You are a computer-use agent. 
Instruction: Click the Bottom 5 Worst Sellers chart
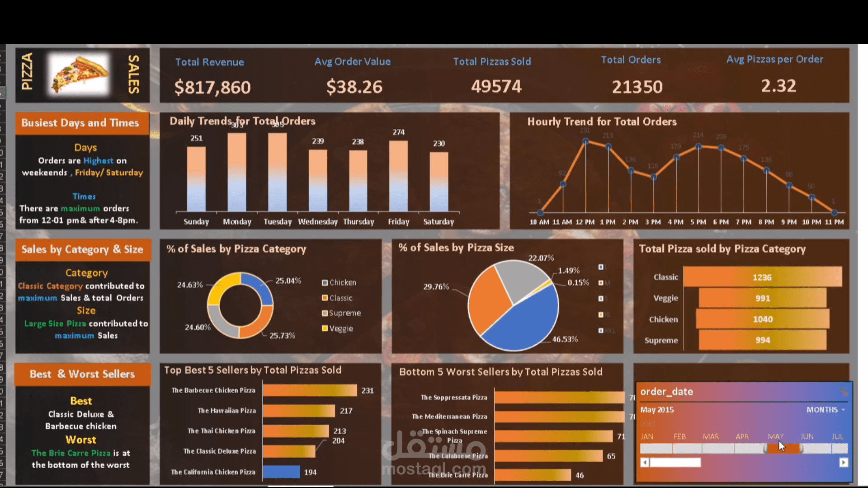(x=511, y=423)
